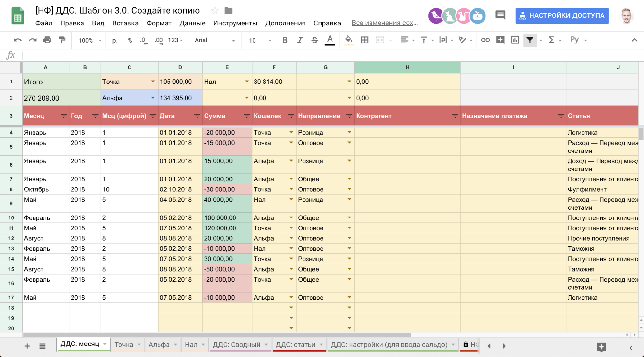Toggle filter on Кошелек column
This screenshot has width=644, height=357.
point(290,115)
